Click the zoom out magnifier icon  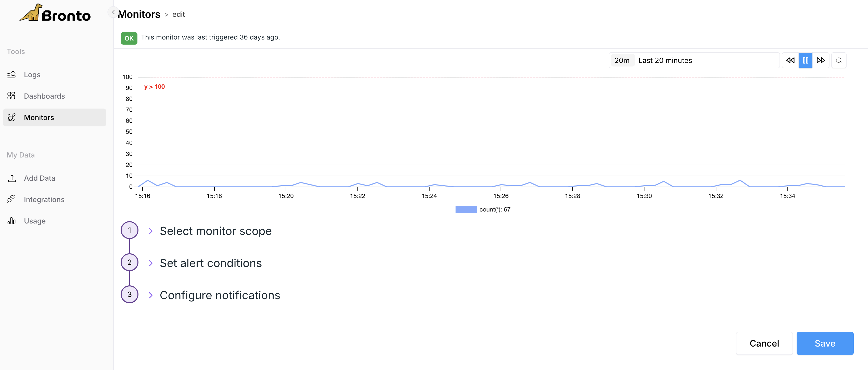pos(839,61)
